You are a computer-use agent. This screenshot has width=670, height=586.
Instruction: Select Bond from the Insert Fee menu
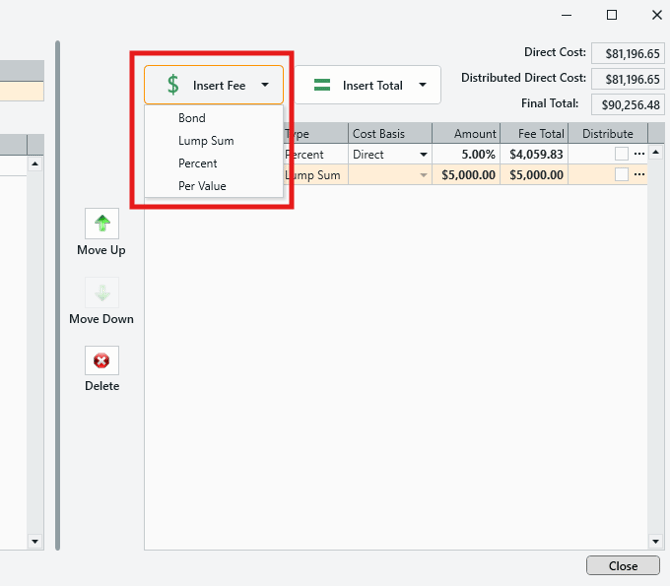(x=192, y=118)
